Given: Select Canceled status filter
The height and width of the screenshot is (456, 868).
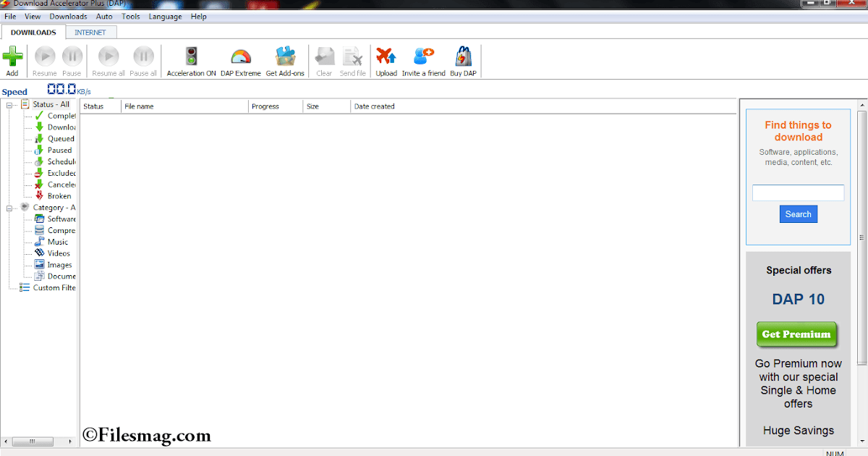Looking at the screenshot, I should [55, 185].
